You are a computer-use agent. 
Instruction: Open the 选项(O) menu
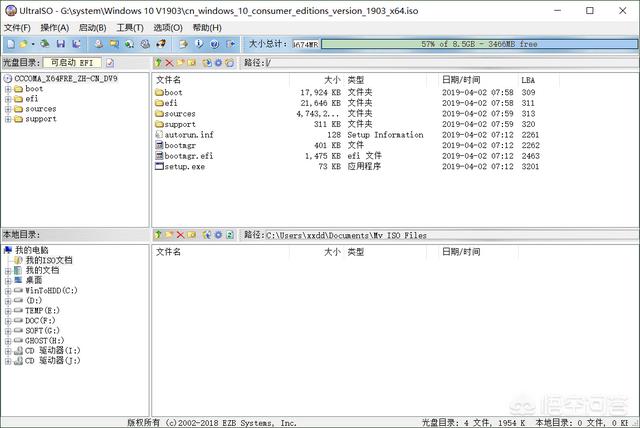tap(168, 28)
